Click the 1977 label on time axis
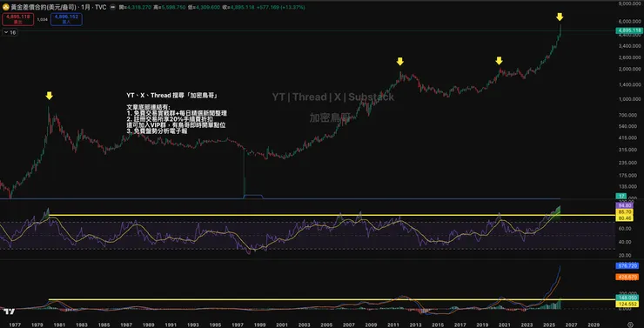Viewport: 644px width, 328px height. pyautogui.click(x=15, y=324)
